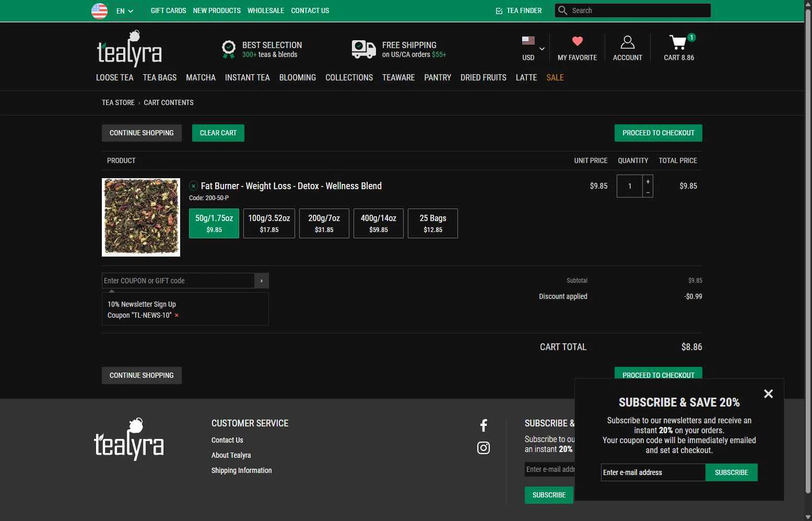Open the Account icon
The height and width of the screenshot is (521, 812).
click(627, 42)
